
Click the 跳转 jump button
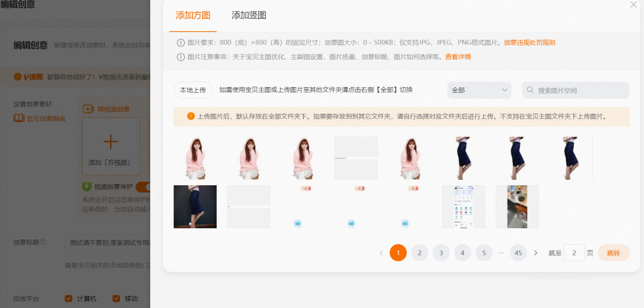(x=613, y=253)
